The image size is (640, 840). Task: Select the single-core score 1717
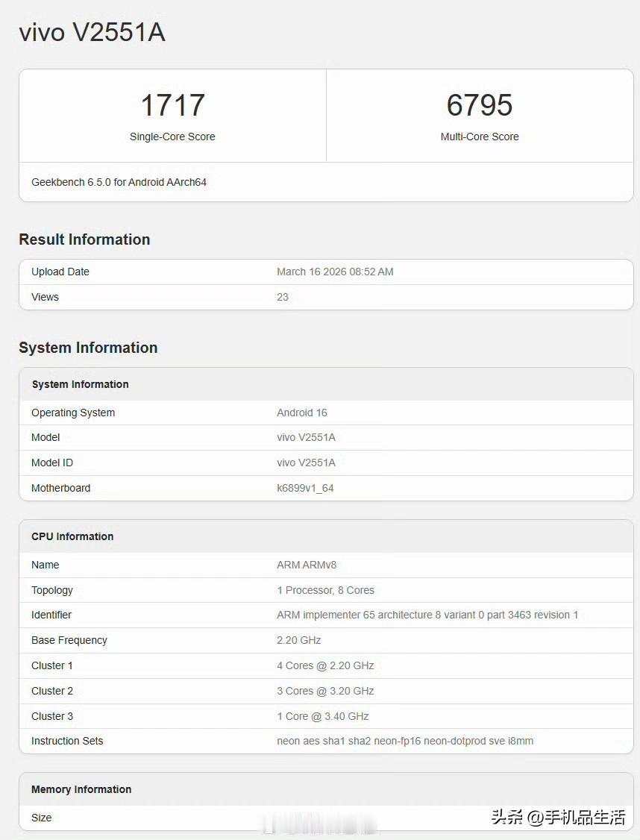pos(172,105)
